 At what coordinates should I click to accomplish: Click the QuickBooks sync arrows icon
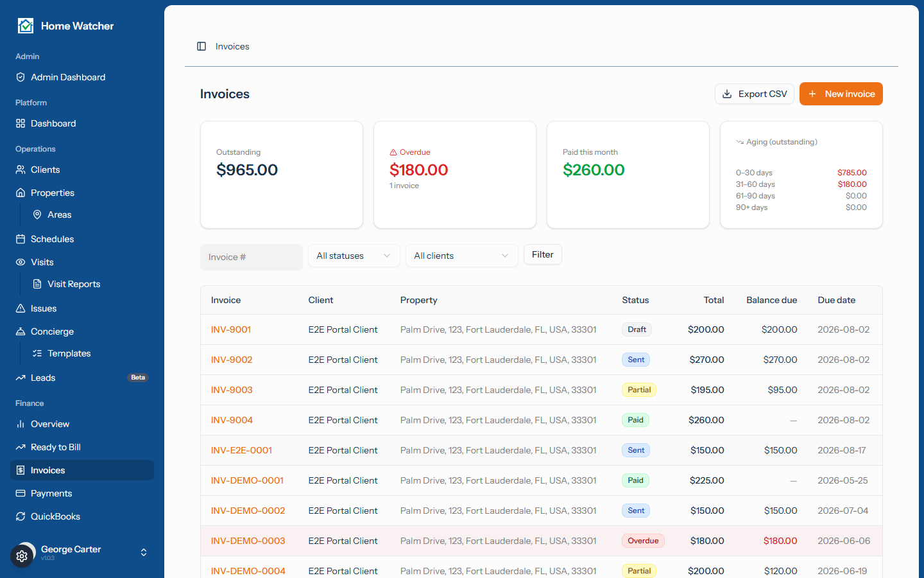[21, 516]
